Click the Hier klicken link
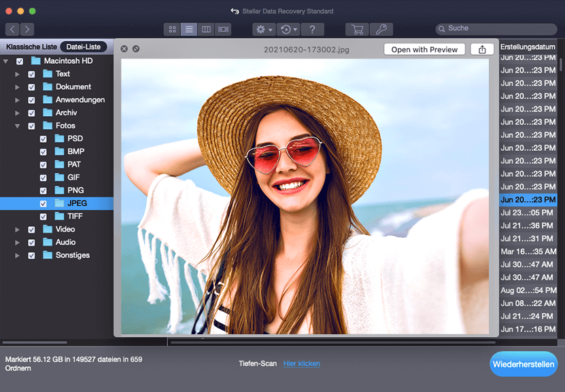The height and width of the screenshot is (392, 565). [x=301, y=363]
